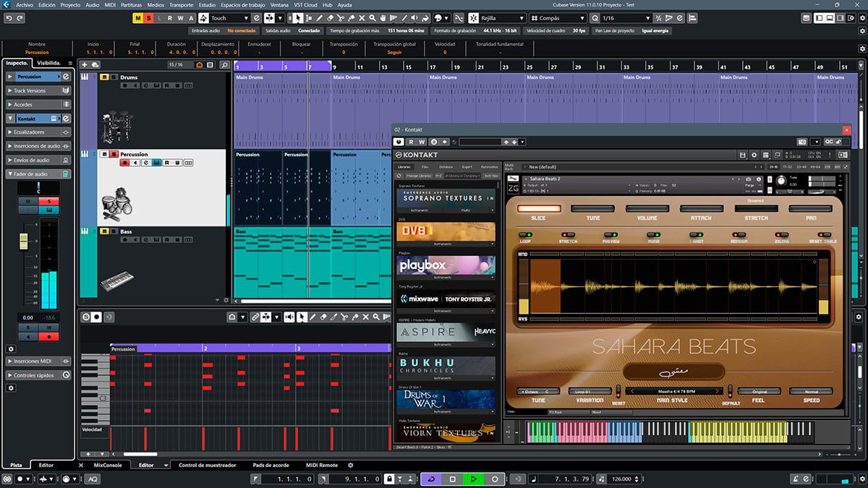
Task: Click the add track plus icon
Action: [x=85, y=65]
